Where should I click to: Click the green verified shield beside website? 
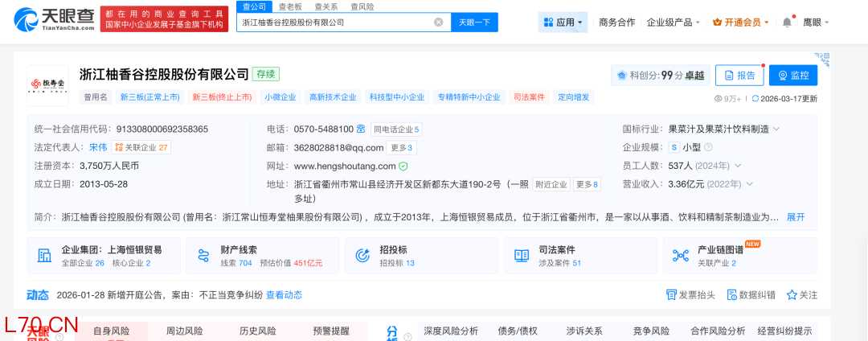point(403,166)
